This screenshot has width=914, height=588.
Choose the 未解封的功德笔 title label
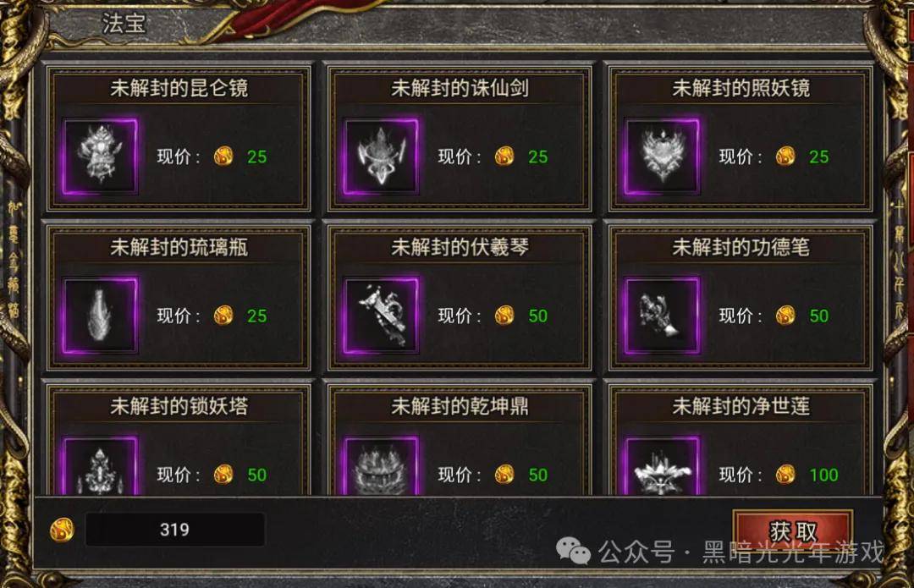click(x=741, y=247)
